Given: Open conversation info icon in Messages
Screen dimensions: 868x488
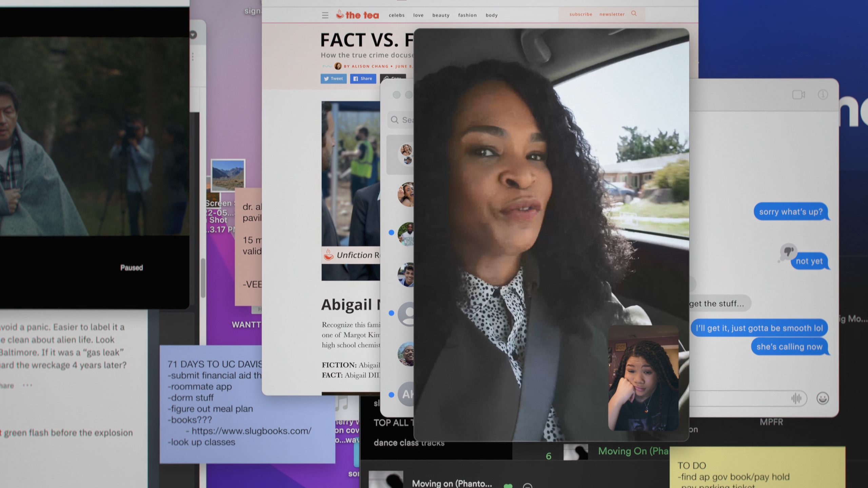Looking at the screenshot, I should click(823, 95).
